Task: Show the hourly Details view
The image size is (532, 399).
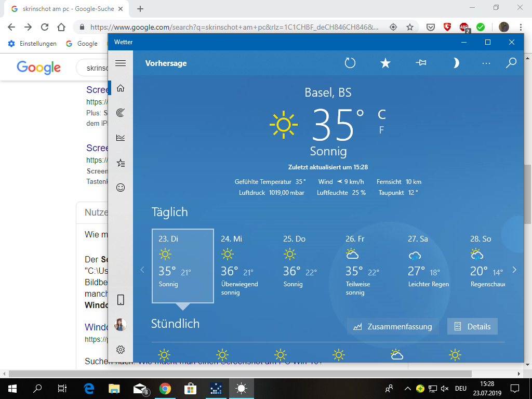Action: [x=472, y=327]
